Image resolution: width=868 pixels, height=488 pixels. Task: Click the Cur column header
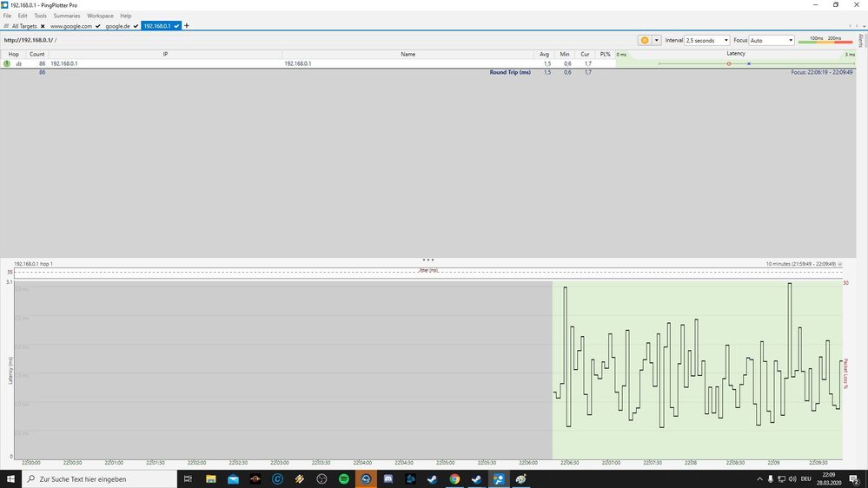[585, 54]
